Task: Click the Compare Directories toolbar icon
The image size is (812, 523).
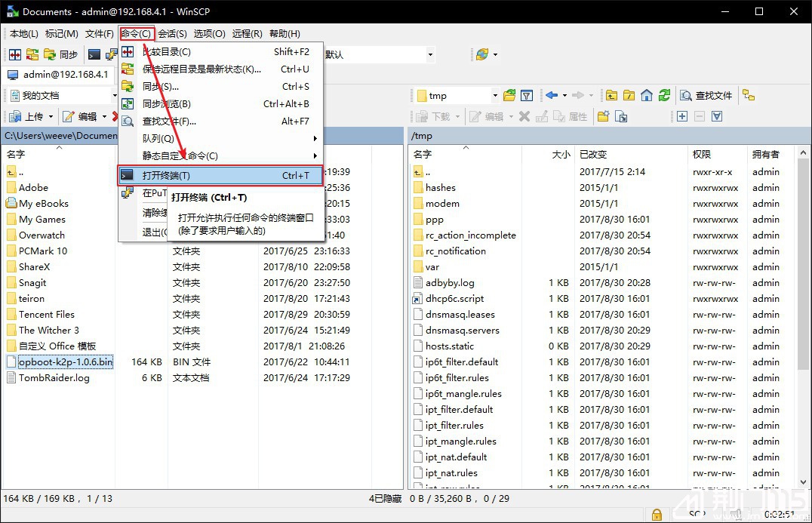Action: pos(15,54)
